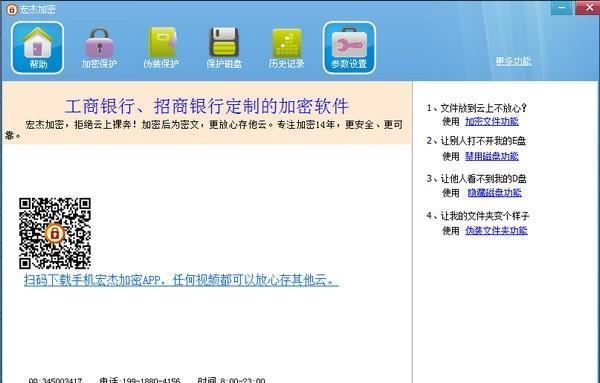Click the 宏杰加密 title bar lock icon
600x383 pixels.
(x=11, y=9)
